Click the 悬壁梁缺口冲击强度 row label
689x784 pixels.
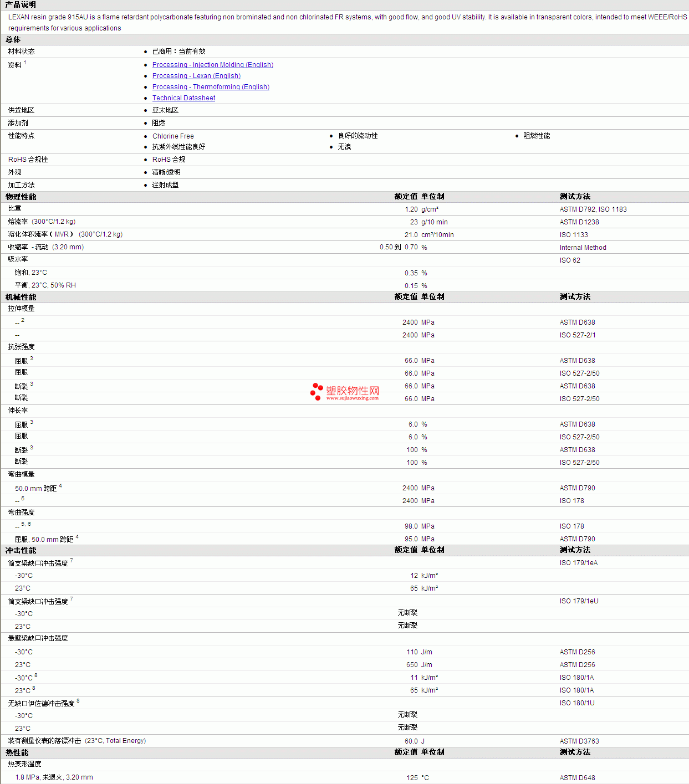pyautogui.click(x=38, y=638)
